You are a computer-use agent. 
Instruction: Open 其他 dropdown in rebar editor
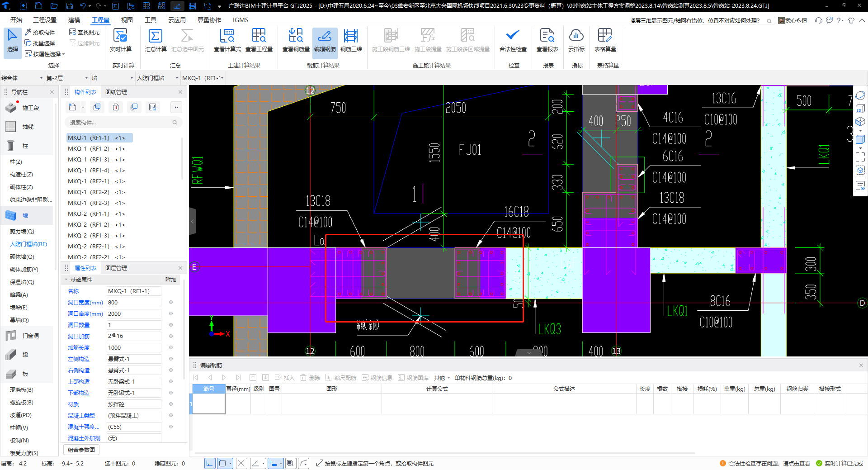[x=442, y=378]
